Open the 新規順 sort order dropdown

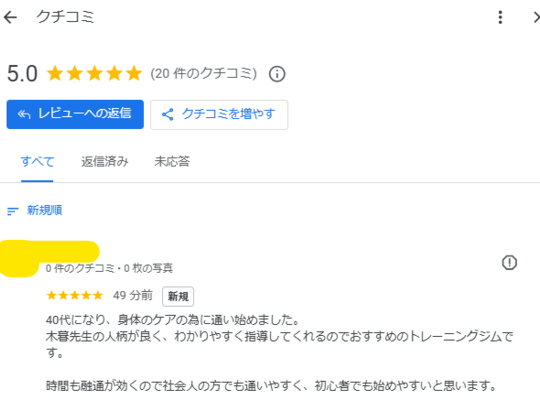(34, 210)
